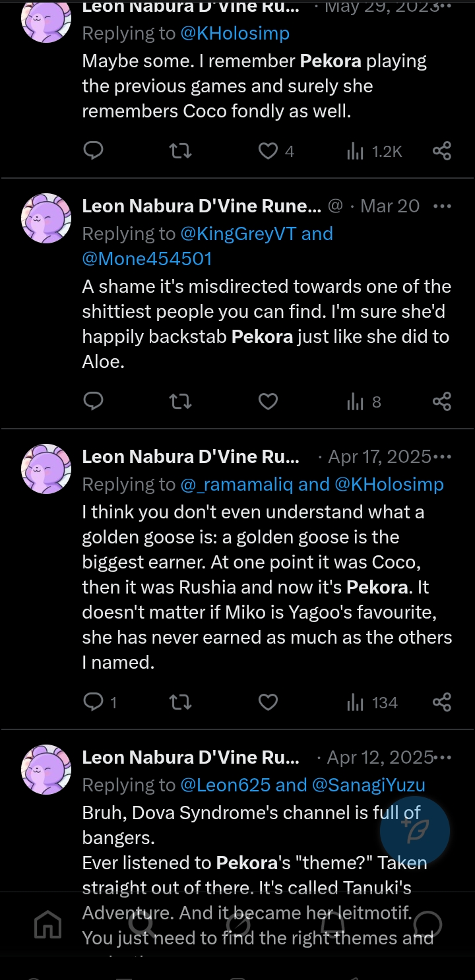The width and height of the screenshot is (475, 980).
Task: Like the tweet with 4 likes
Action: click(269, 151)
